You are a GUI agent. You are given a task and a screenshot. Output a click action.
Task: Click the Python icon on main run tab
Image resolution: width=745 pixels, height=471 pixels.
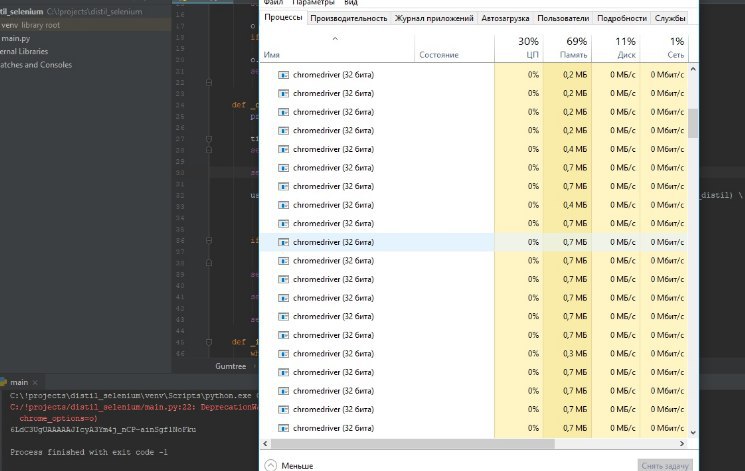3,382
